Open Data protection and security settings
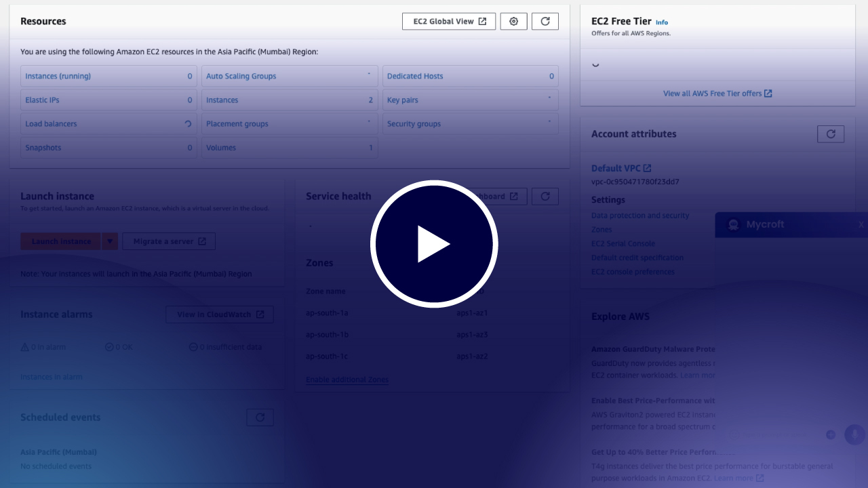Viewport: 868px width, 488px height. click(x=640, y=216)
